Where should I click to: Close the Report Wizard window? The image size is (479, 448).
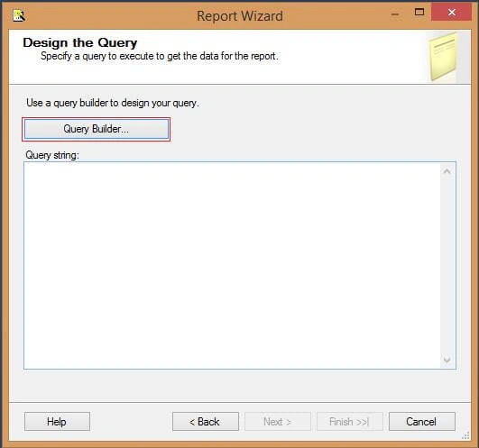coord(452,13)
